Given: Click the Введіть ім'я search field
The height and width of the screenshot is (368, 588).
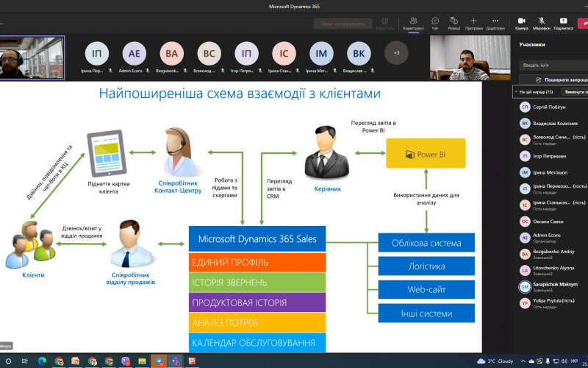Looking at the screenshot, I should coord(553,65).
